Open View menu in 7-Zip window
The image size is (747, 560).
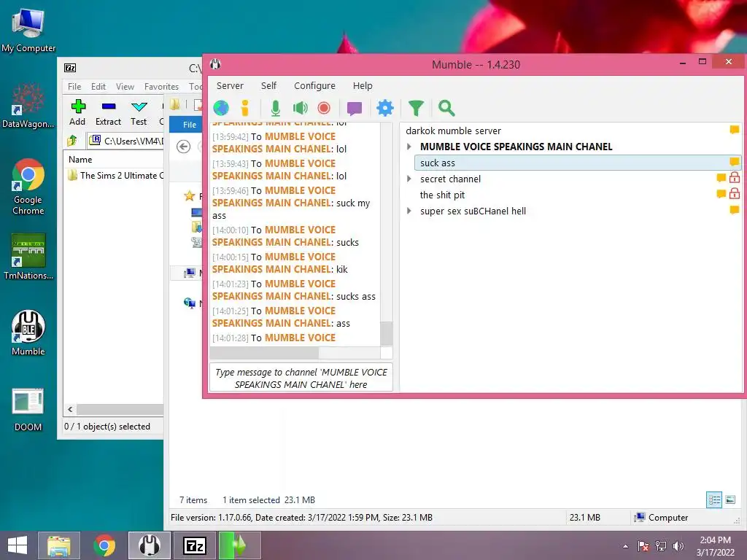click(x=125, y=87)
